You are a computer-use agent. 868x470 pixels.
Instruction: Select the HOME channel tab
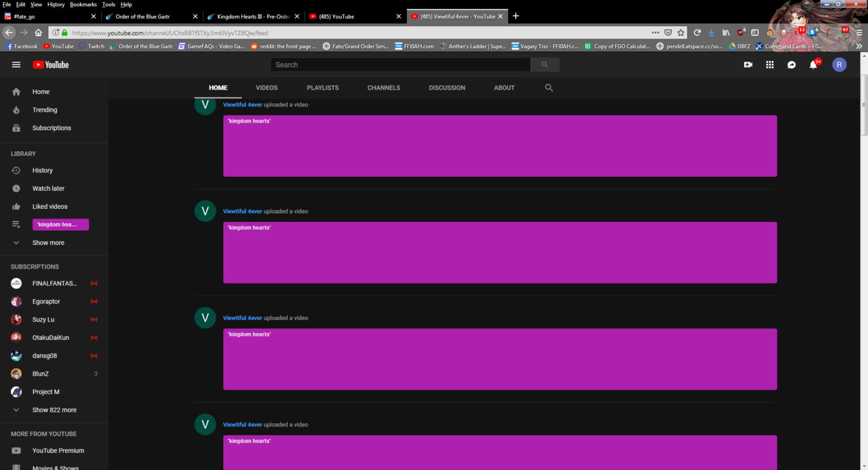pyautogui.click(x=218, y=87)
